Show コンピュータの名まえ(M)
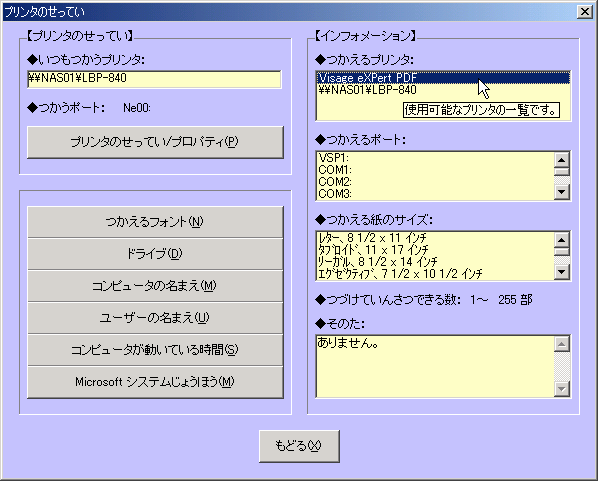Viewport: 598px width, 481px height. point(155,286)
